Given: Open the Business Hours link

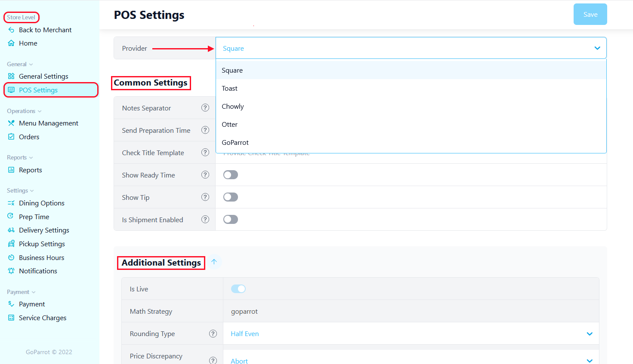Looking at the screenshot, I should pyautogui.click(x=41, y=257).
